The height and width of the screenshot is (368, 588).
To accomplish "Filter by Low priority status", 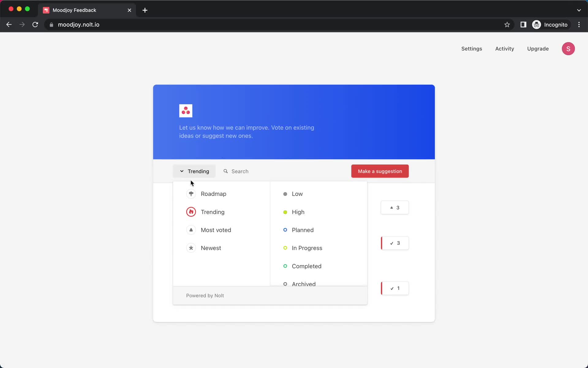I will pyautogui.click(x=297, y=194).
